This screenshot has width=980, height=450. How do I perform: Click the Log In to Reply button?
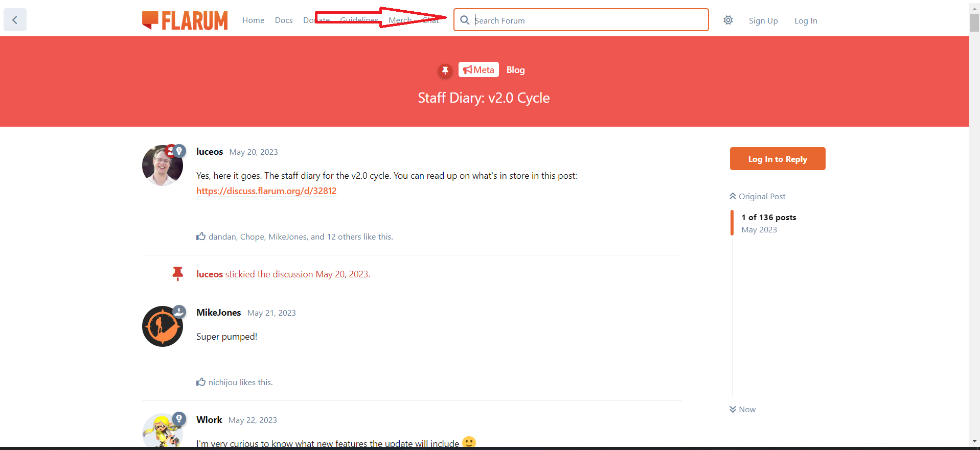778,159
